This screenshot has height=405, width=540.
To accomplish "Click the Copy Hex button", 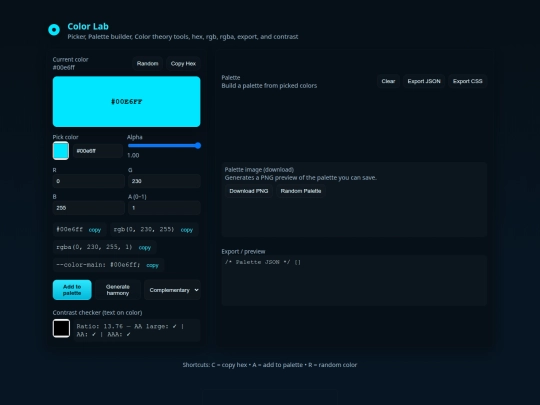I will coord(183,63).
